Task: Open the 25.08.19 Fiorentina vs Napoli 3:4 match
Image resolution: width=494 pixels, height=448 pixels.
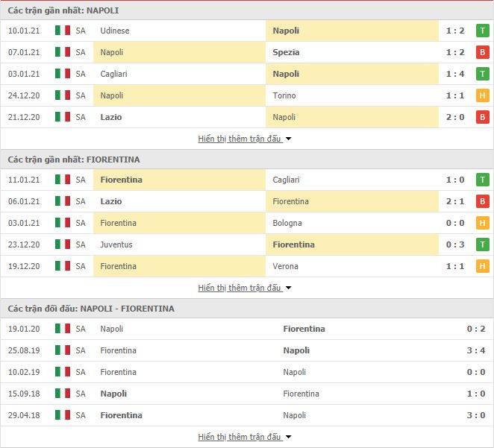Action: pos(247,350)
